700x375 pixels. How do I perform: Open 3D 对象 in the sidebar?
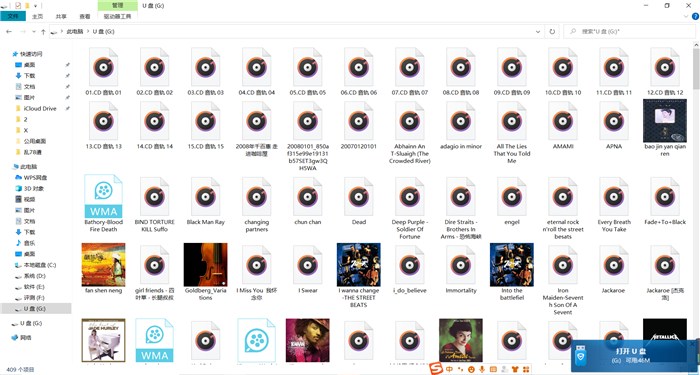tap(33, 188)
